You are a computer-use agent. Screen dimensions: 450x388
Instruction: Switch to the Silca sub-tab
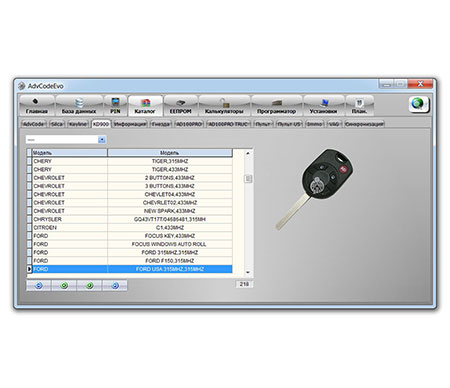(57, 124)
